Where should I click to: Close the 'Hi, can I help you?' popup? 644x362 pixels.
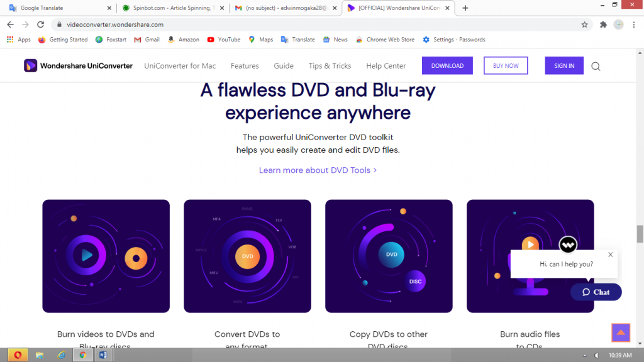(610, 255)
